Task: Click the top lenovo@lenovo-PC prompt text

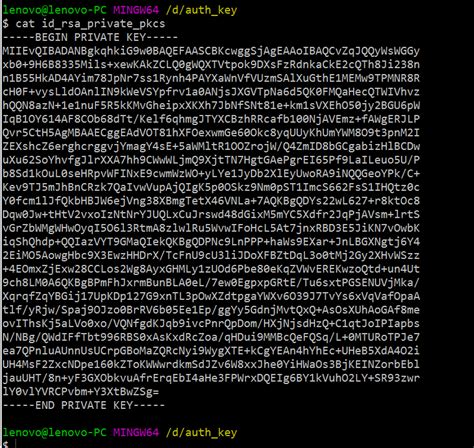Action: pyautogui.click(x=54, y=10)
